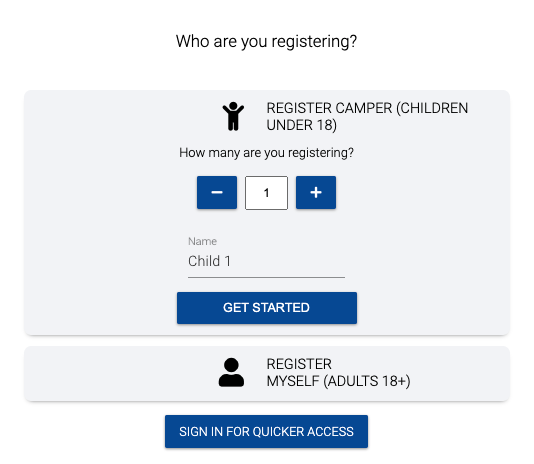Screen dimensions: 534x464
Task: Click the 'MYSELF (ADULTS 18+)' text line
Action: click(x=338, y=381)
